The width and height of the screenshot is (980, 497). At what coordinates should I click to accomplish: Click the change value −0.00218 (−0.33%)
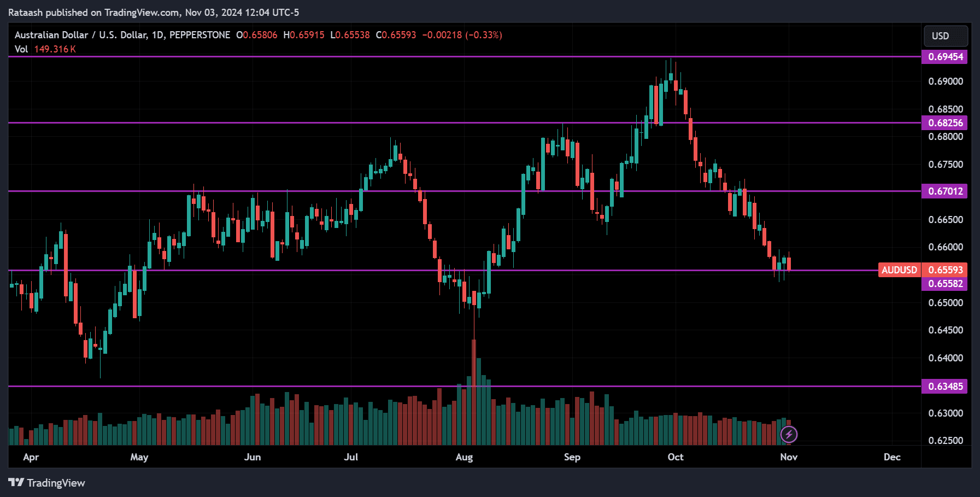pyautogui.click(x=462, y=35)
